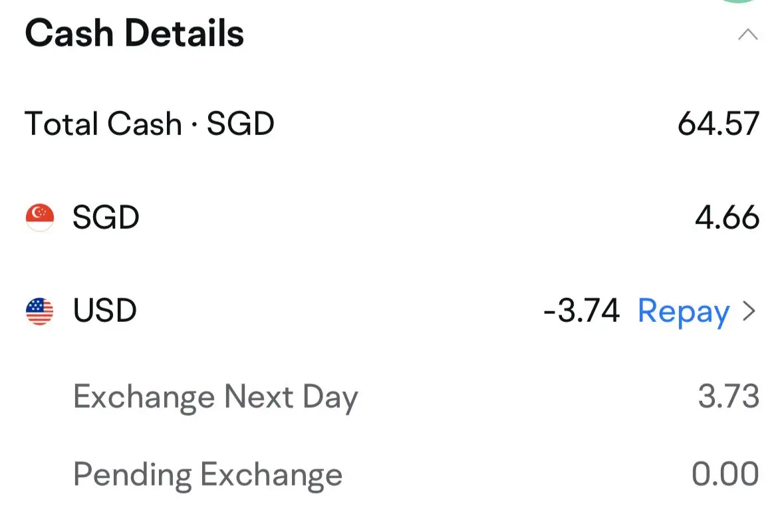Click the dot separator in the Total Cash row

194,125
